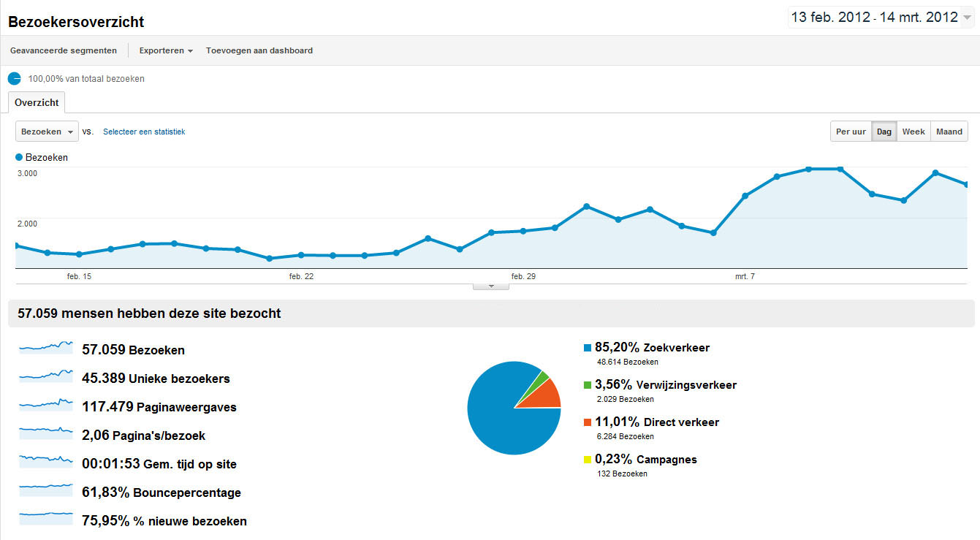The image size is (980, 540).
Task: Click the Bouncepercentage sparkline
Action: [46, 489]
